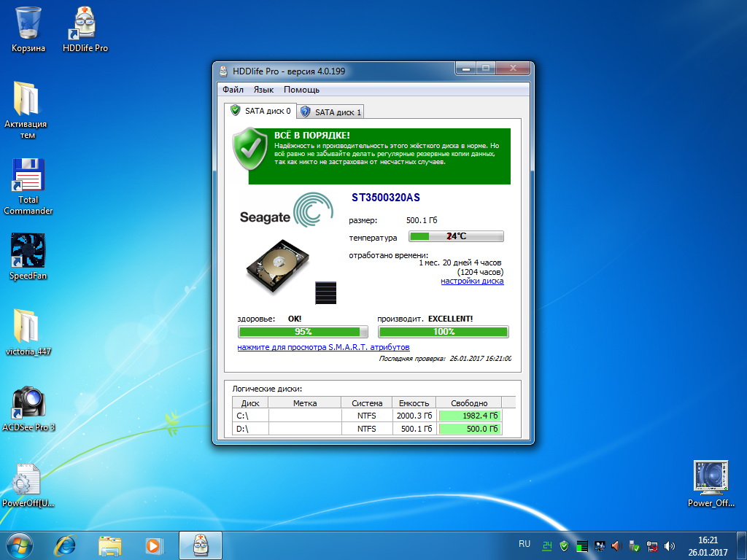
Task: Click the Свободно column header
Action: click(469, 402)
